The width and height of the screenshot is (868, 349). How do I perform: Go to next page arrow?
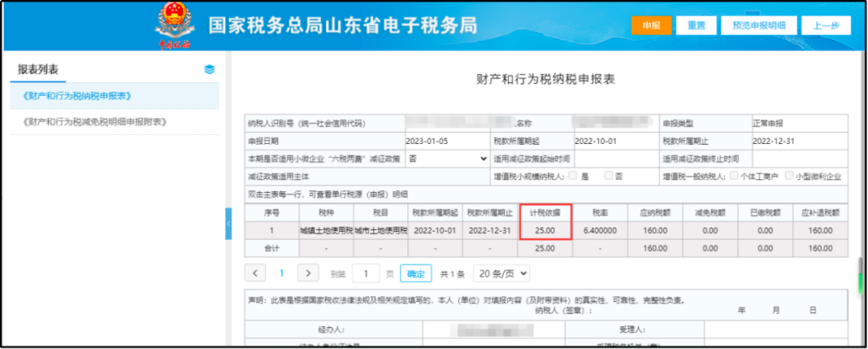(309, 273)
